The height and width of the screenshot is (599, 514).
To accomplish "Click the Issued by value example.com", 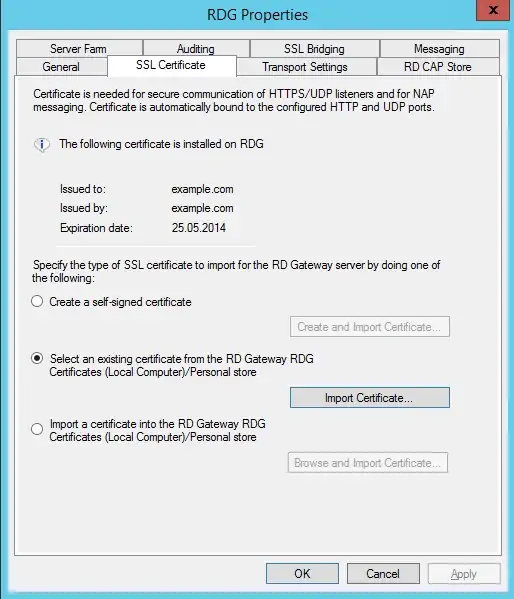I will click(x=202, y=208).
